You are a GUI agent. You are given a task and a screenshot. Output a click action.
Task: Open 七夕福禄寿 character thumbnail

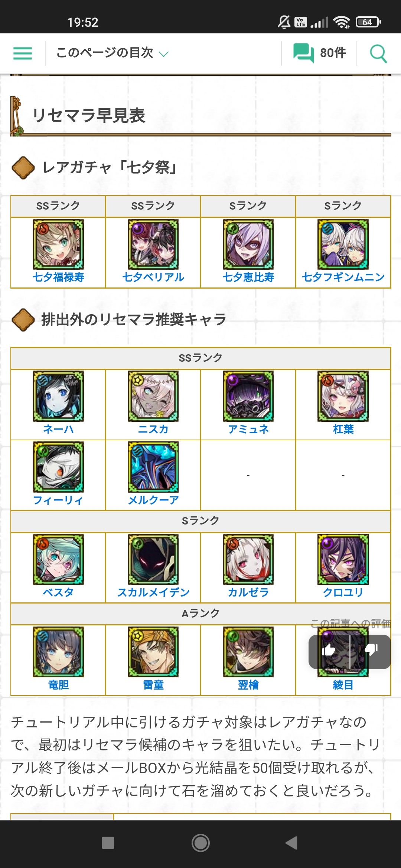coord(58,244)
